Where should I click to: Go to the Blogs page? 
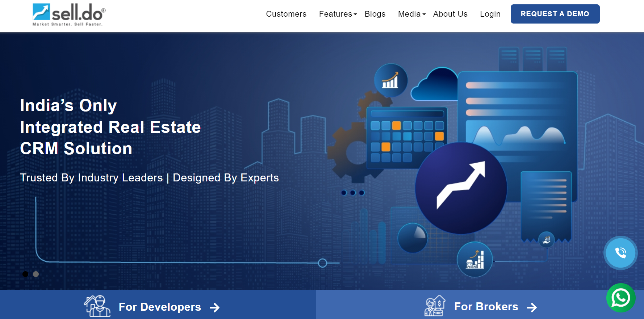pyautogui.click(x=375, y=14)
